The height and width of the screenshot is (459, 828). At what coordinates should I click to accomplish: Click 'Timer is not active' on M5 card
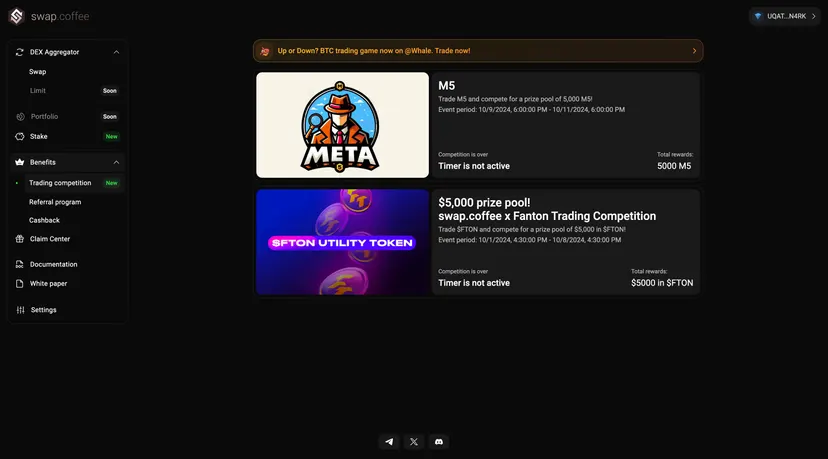click(474, 166)
